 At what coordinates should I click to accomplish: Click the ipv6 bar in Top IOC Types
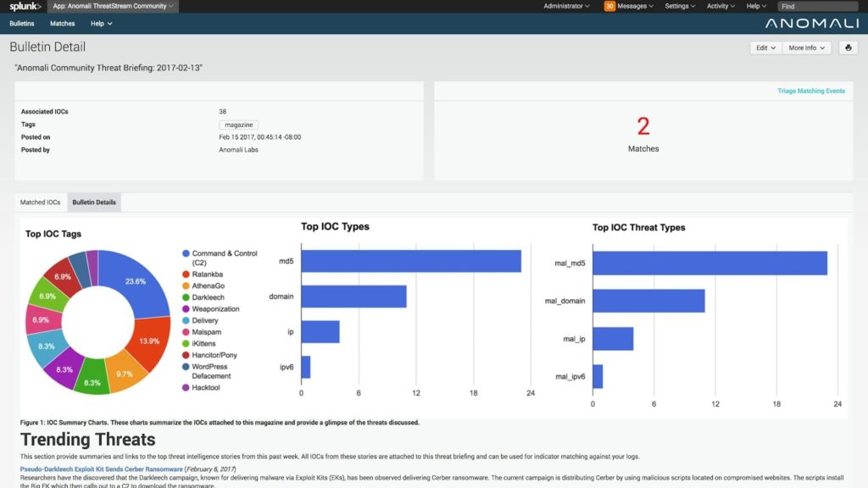tap(306, 368)
